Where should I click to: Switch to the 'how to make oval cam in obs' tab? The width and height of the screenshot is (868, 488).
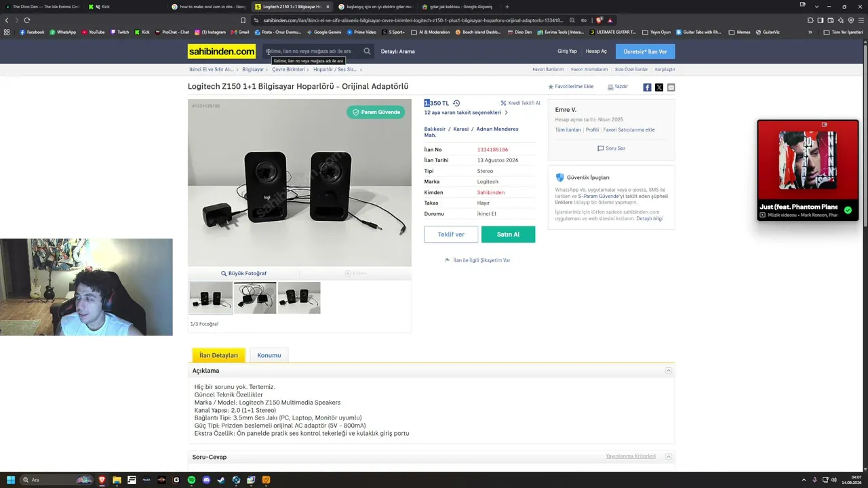point(210,7)
